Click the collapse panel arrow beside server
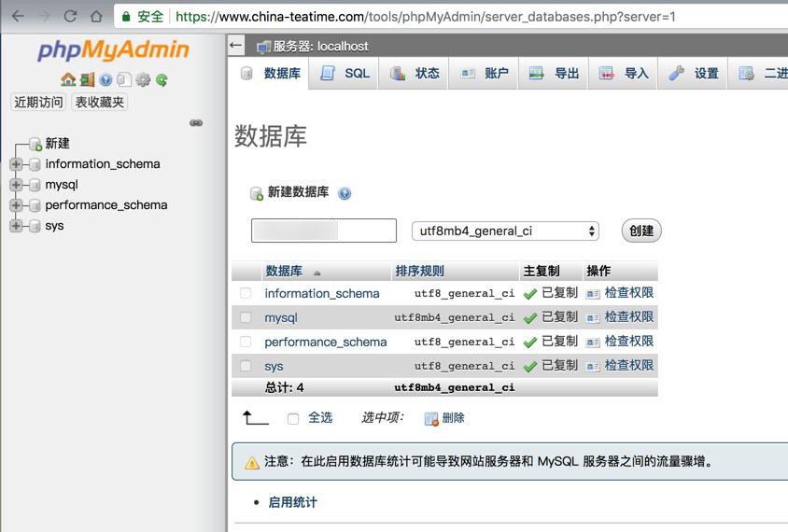Image resolution: width=788 pixels, height=532 pixels. (235, 46)
